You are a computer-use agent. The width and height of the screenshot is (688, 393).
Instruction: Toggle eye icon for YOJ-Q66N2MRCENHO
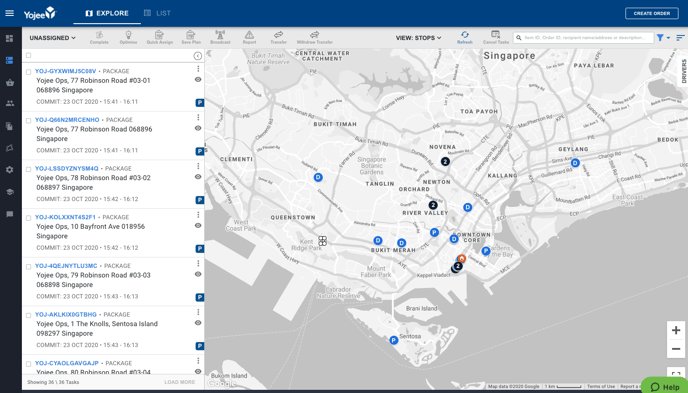click(x=198, y=129)
